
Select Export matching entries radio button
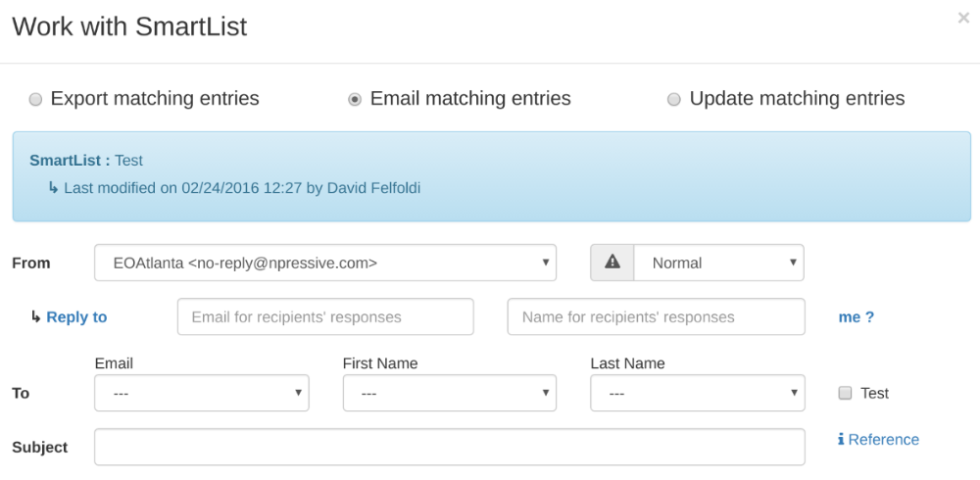(x=35, y=99)
